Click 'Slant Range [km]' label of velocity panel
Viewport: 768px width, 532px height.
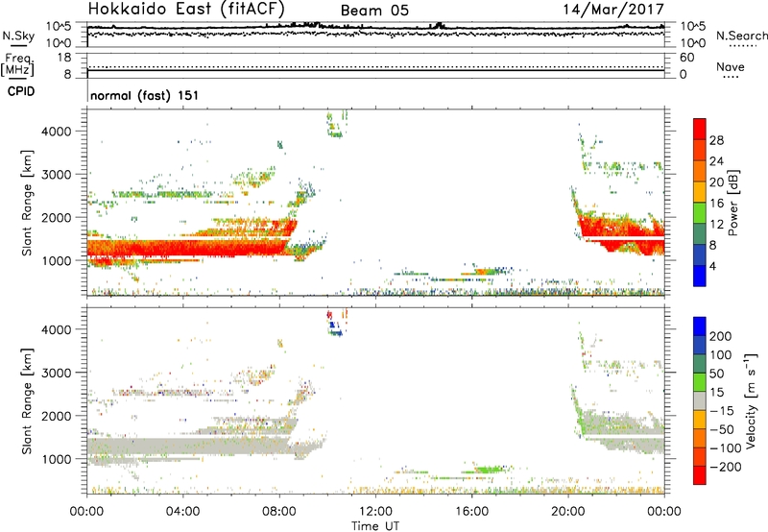(x=27, y=400)
